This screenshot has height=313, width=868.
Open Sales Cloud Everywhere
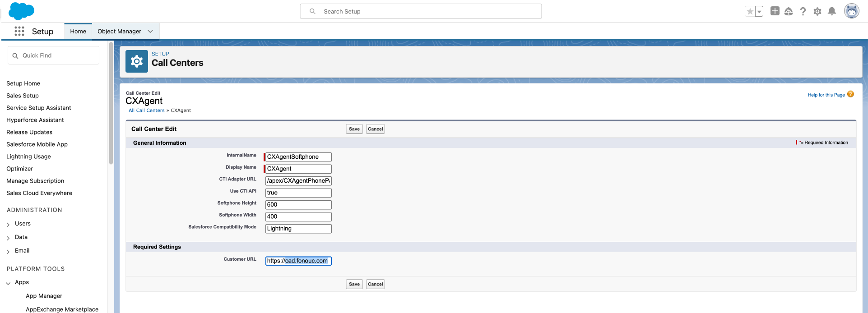pyautogui.click(x=39, y=193)
